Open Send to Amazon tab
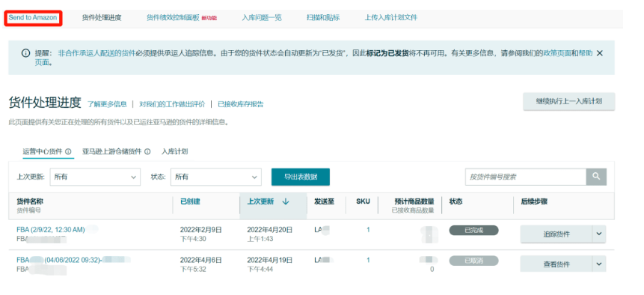644x295 pixels. point(33,18)
